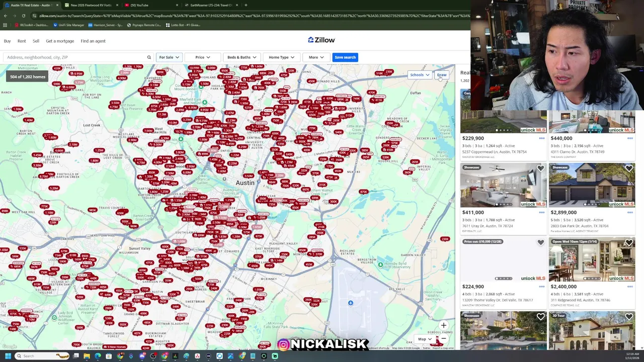Open the Edge browser from the taskbar

click(x=98, y=356)
